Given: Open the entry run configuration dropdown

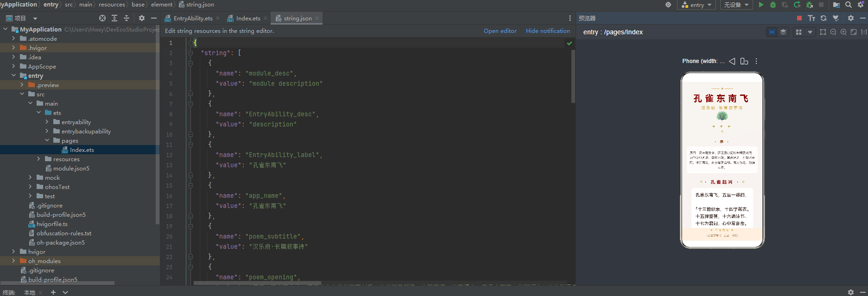Looking at the screenshot, I should click(x=697, y=5).
